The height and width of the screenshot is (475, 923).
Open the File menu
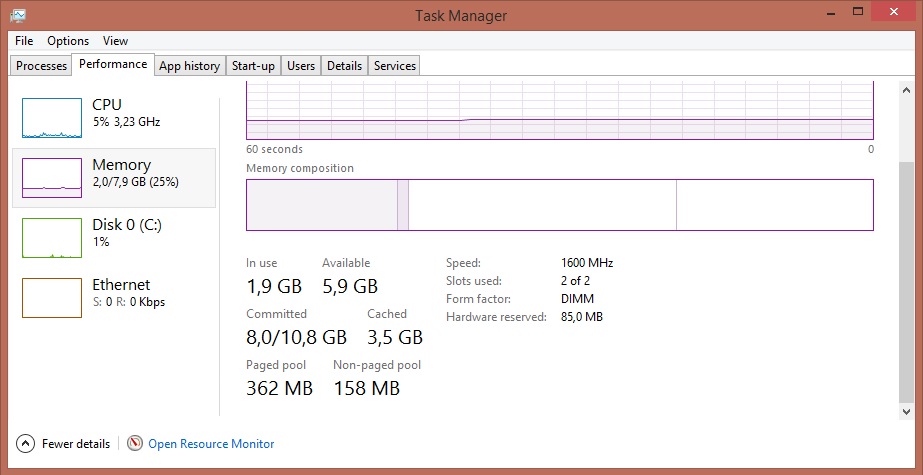point(24,41)
